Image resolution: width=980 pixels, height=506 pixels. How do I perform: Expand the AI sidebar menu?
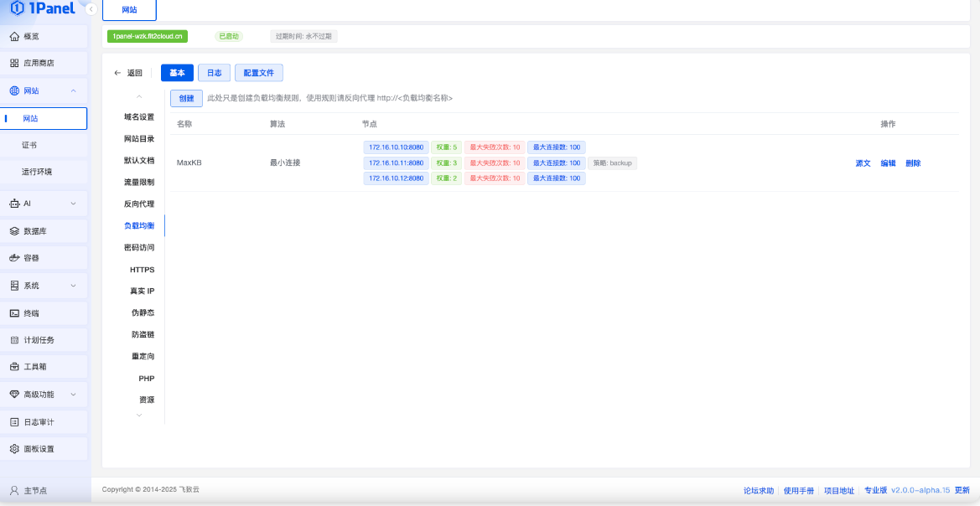click(x=74, y=204)
